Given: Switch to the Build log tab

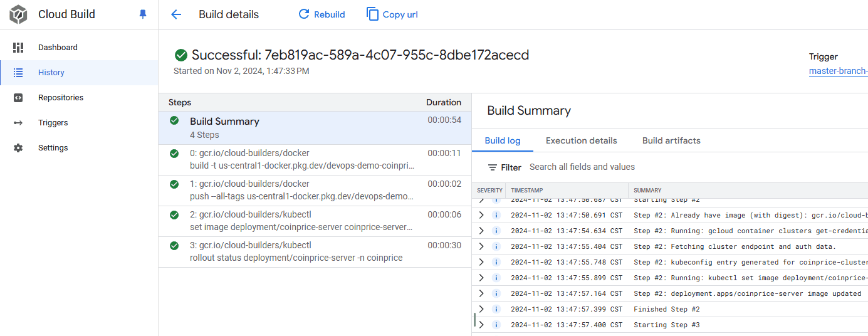Looking at the screenshot, I should [x=503, y=140].
